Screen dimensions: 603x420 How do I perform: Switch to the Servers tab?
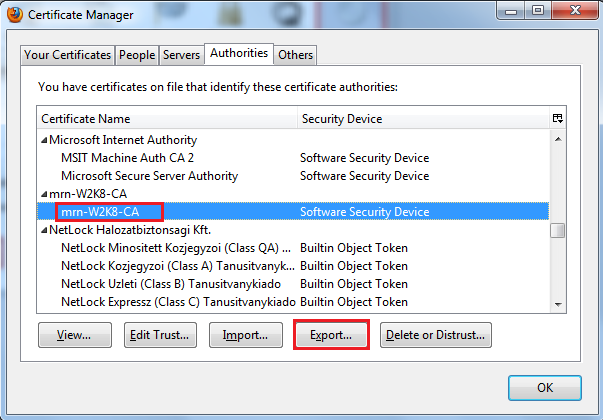[x=180, y=55]
